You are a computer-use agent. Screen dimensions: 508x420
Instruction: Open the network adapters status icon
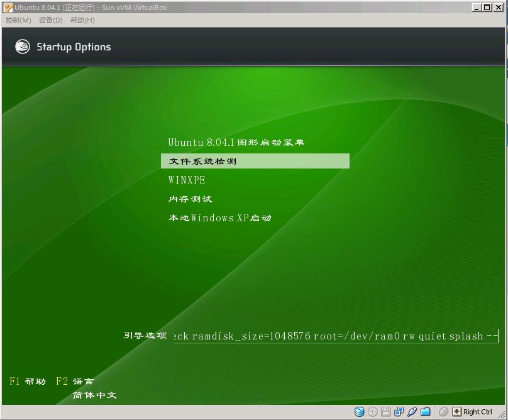click(399, 412)
